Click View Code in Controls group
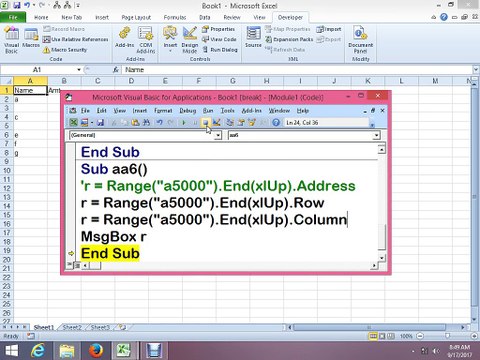The image size is (480, 360). [219, 39]
